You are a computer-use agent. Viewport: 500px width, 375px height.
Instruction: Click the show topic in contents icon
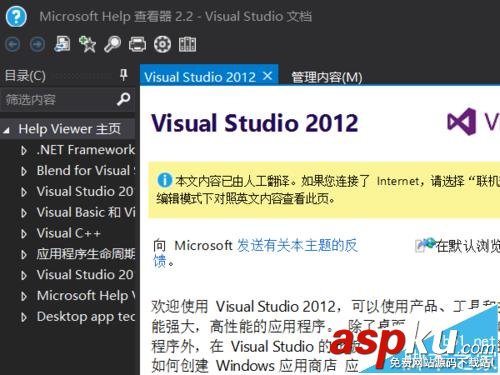pyautogui.click(x=62, y=44)
